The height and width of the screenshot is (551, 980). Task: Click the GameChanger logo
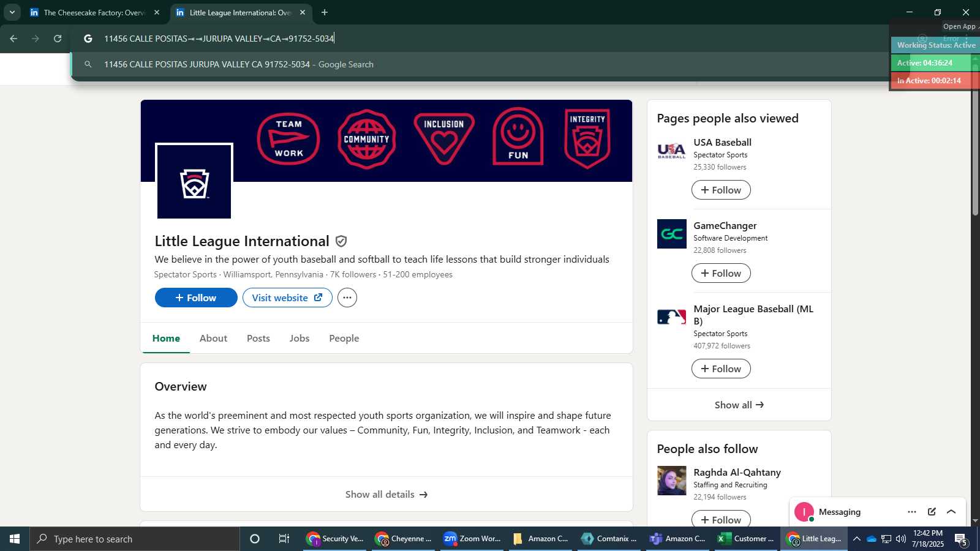click(672, 234)
